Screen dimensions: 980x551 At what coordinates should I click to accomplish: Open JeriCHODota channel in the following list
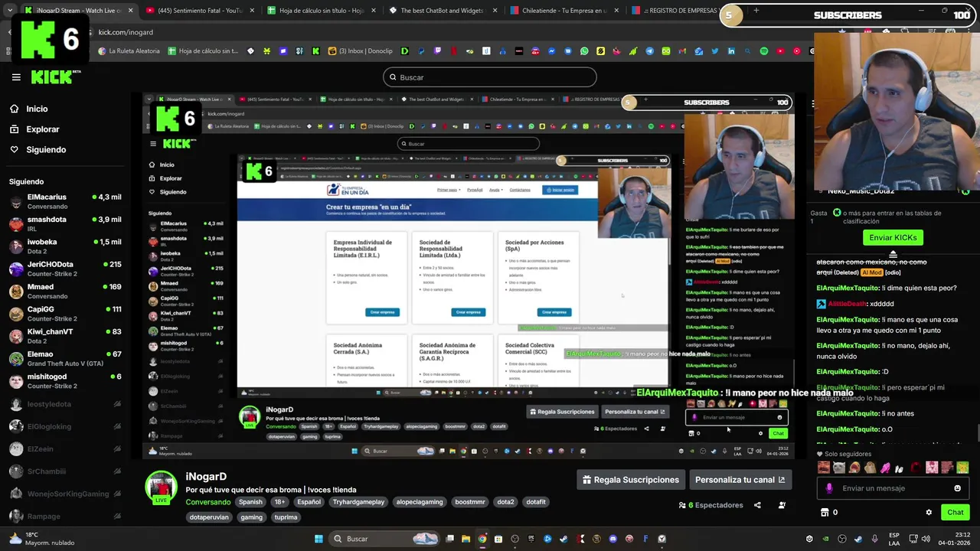pyautogui.click(x=65, y=269)
